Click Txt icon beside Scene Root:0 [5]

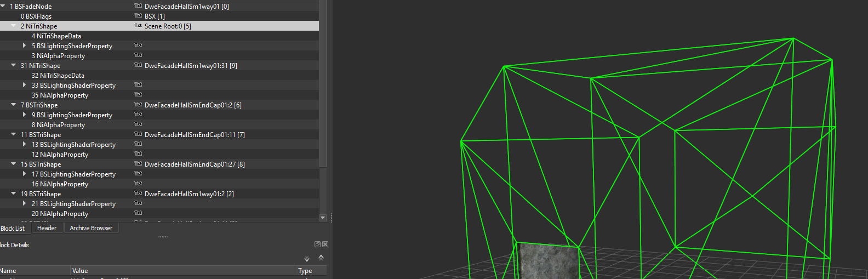[138, 26]
